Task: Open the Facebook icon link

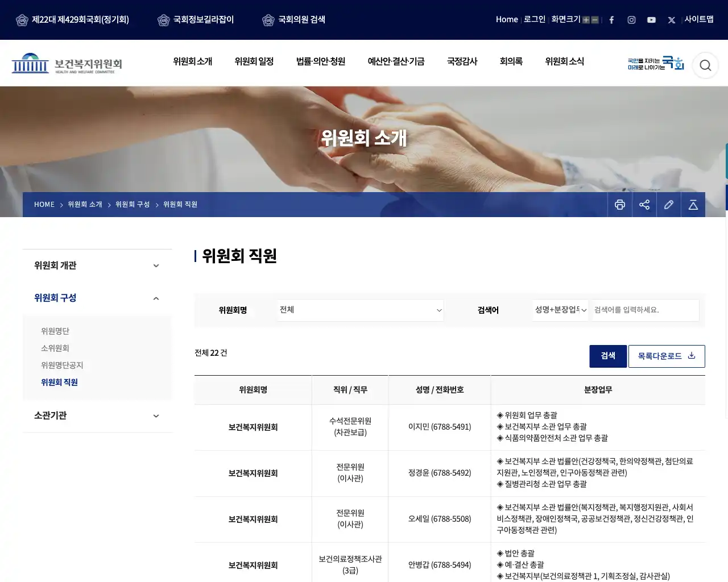Action: [611, 20]
